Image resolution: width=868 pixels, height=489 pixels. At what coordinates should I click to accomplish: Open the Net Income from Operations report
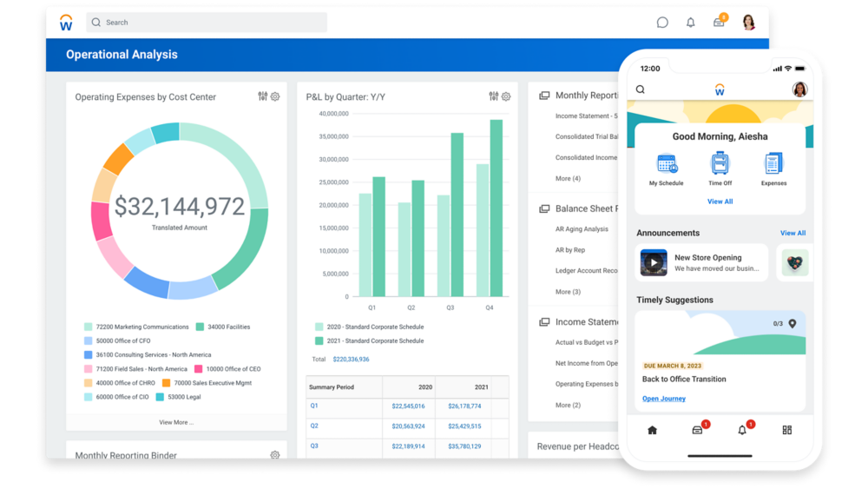587,363
